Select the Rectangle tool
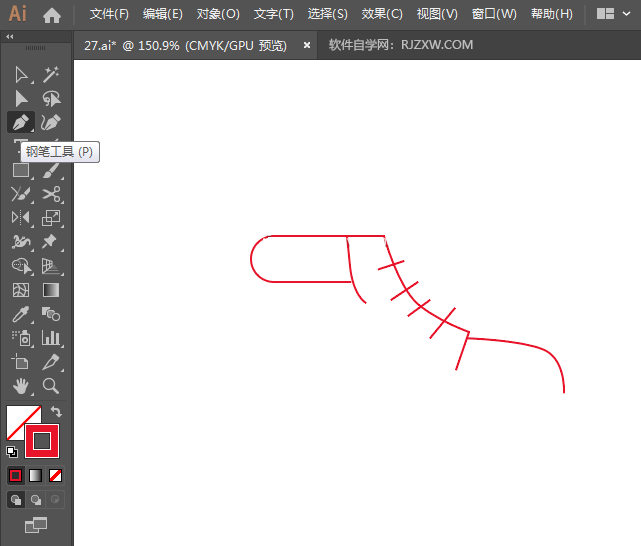 click(21, 170)
